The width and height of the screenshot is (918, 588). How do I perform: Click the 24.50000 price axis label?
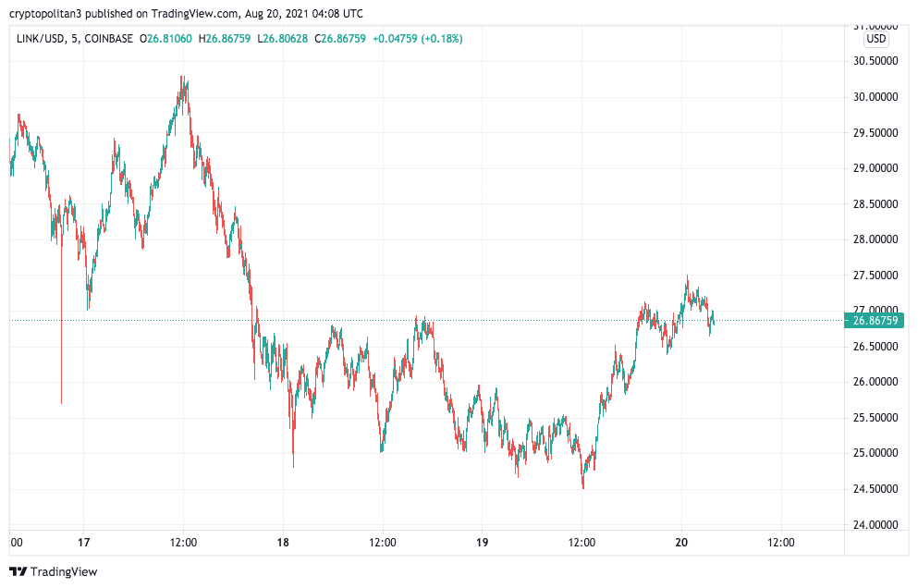pyautogui.click(x=875, y=488)
